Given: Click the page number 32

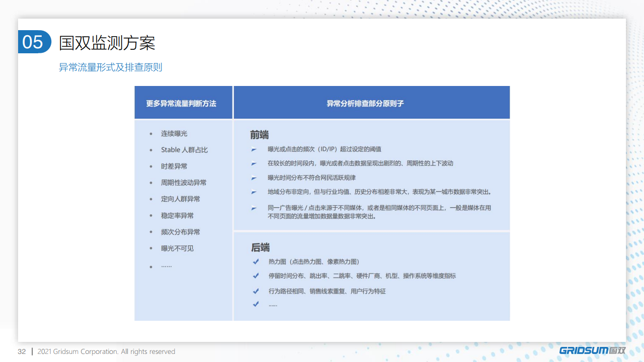Looking at the screenshot, I should click(x=22, y=351).
